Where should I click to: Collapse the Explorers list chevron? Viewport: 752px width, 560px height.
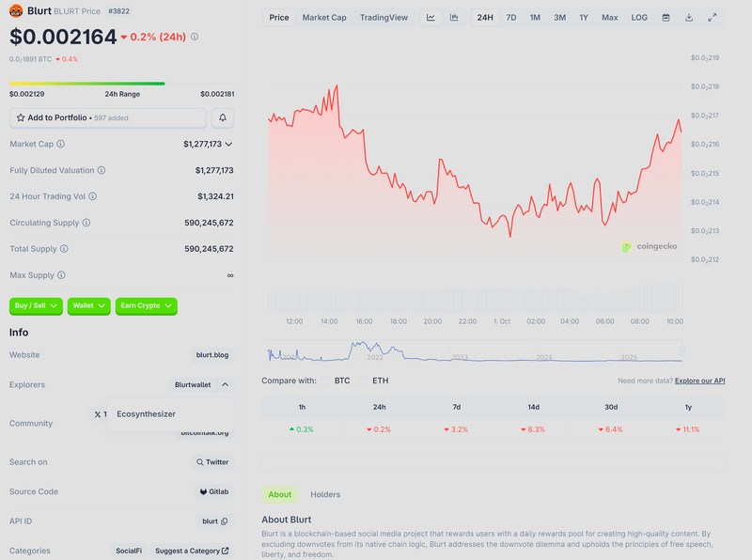225,384
